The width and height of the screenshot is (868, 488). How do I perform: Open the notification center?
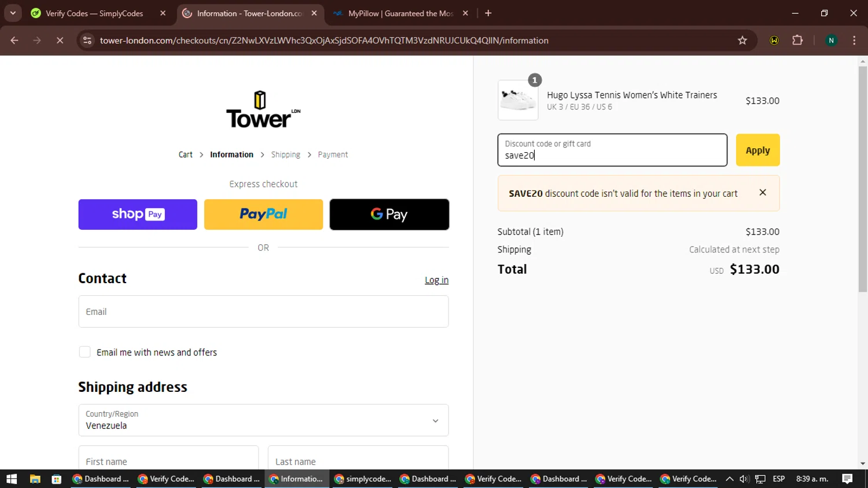click(x=847, y=479)
